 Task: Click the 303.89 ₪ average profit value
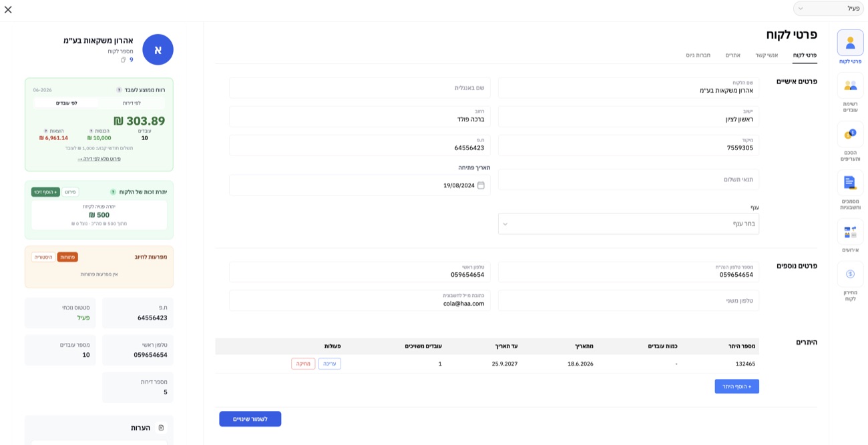click(x=139, y=121)
